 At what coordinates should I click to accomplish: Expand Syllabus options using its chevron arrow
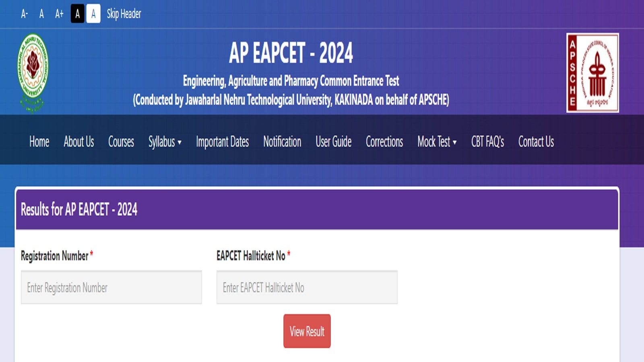click(x=180, y=142)
